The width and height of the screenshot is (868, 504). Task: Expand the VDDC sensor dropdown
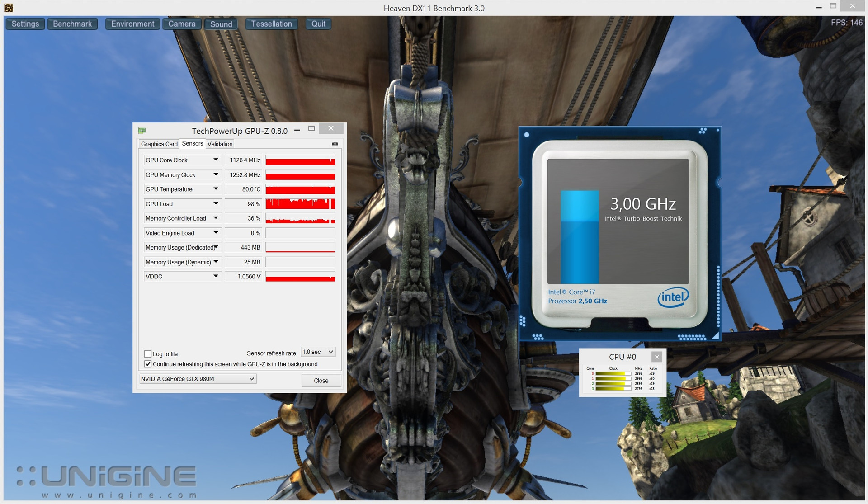tap(216, 276)
